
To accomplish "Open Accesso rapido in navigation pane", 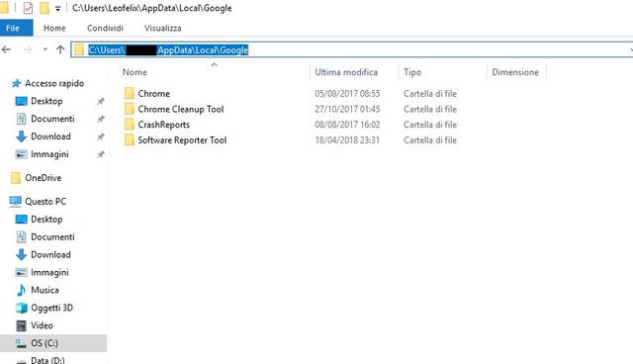I will tap(54, 83).
